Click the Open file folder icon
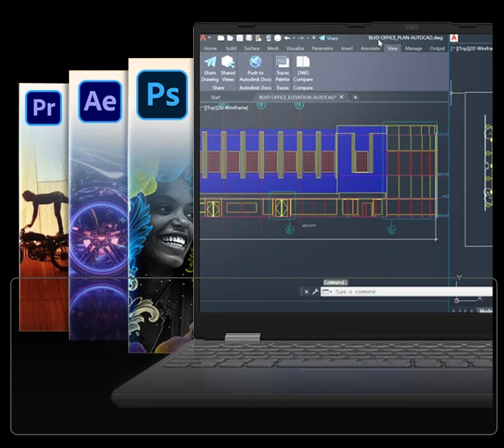 (x=230, y=38)
